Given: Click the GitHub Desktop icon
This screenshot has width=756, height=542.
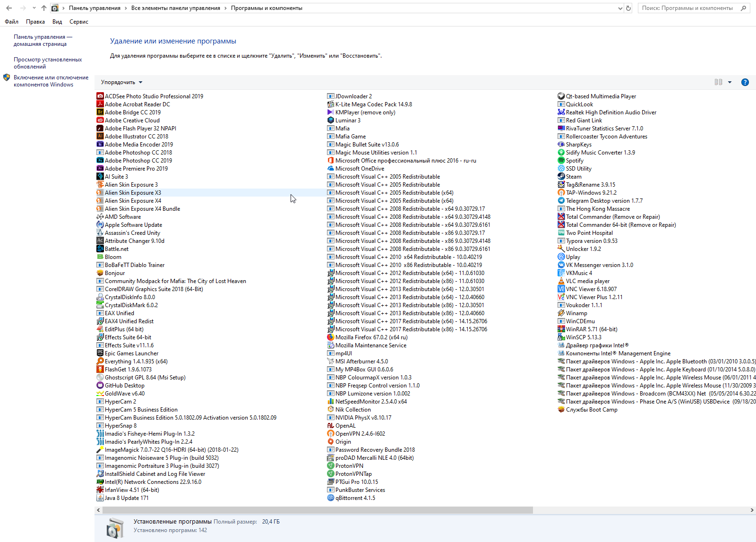Looking at the screenshot, I should (x=100, y=386).
